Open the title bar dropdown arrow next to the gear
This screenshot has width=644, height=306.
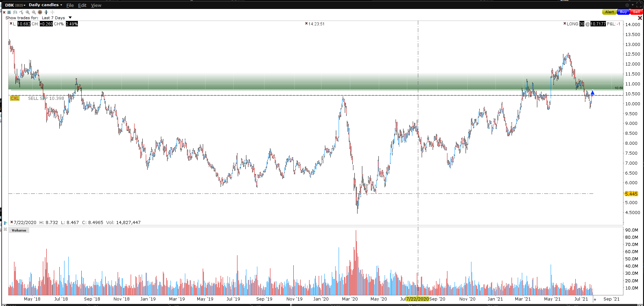click(x=633, y=5)
